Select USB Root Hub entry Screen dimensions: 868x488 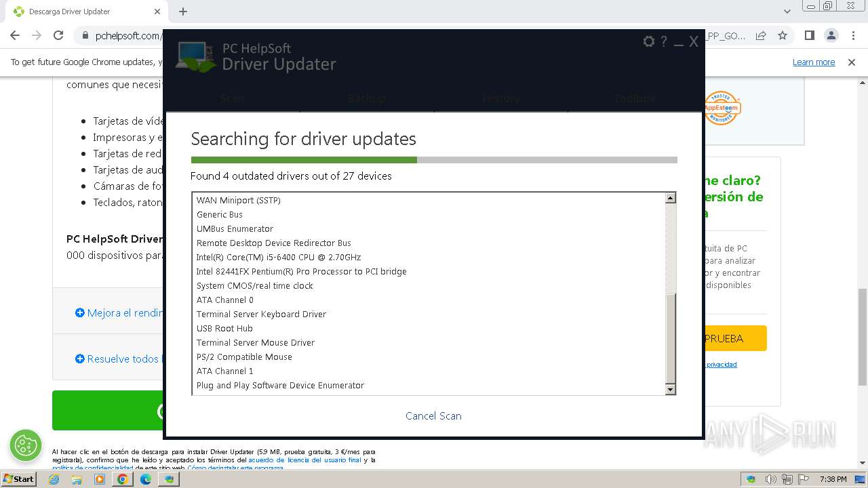click(224, 328)
